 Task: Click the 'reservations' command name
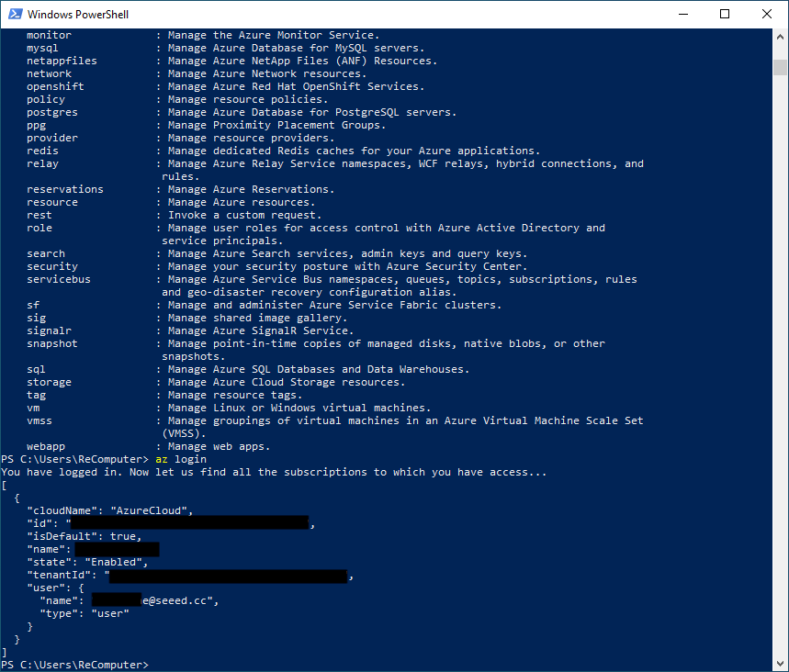pyautogui.click(x=65, y=189)
